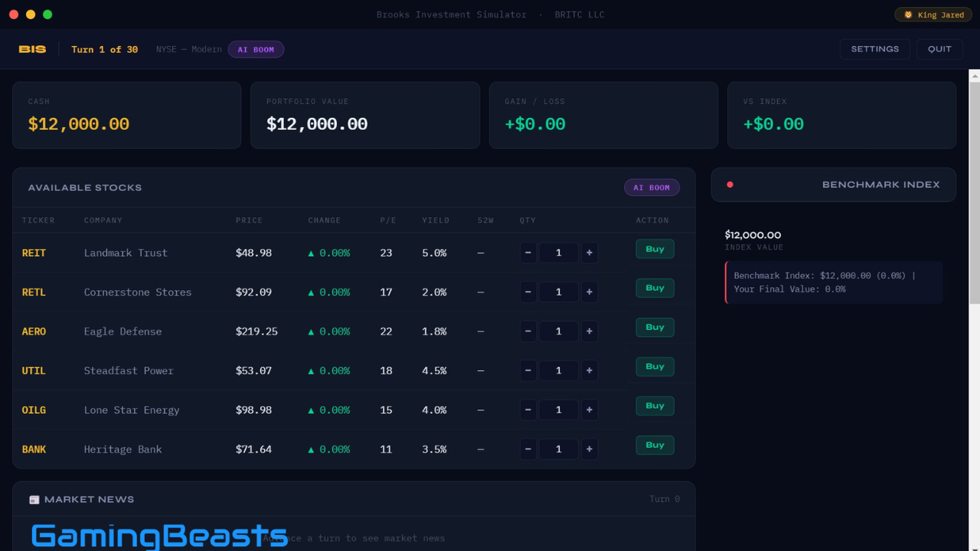Decrease UTIL quantity with minus
The height and width of the screenshot is (551, 980).
tap(528, 370)
